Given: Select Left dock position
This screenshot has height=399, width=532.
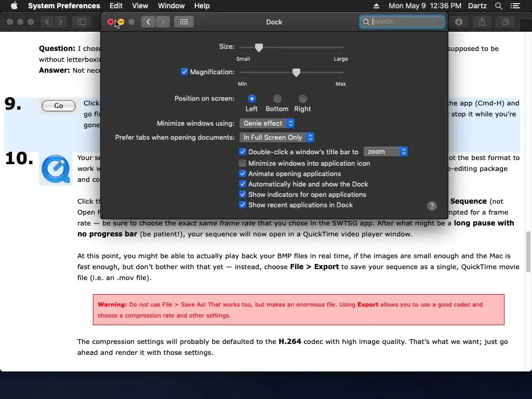Looking at the screenshot, I should click(x=252, y=99).
